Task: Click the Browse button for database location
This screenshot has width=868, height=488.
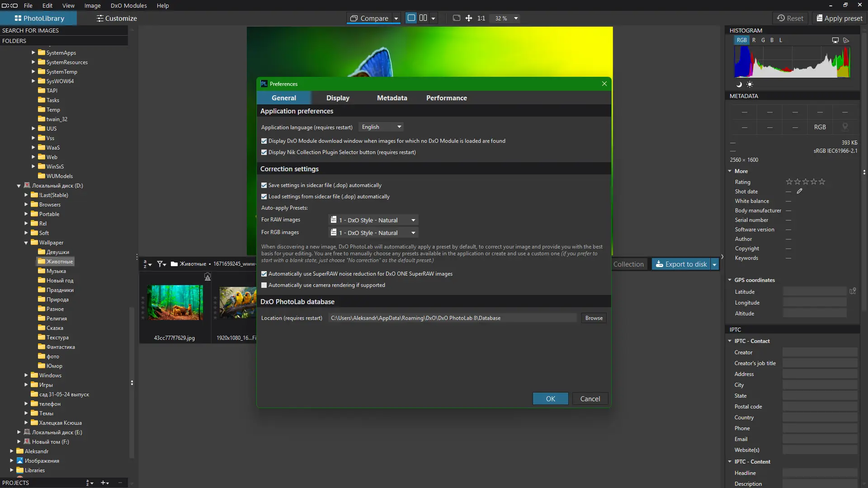Action: pyautogui.click(x=594, y=318)
